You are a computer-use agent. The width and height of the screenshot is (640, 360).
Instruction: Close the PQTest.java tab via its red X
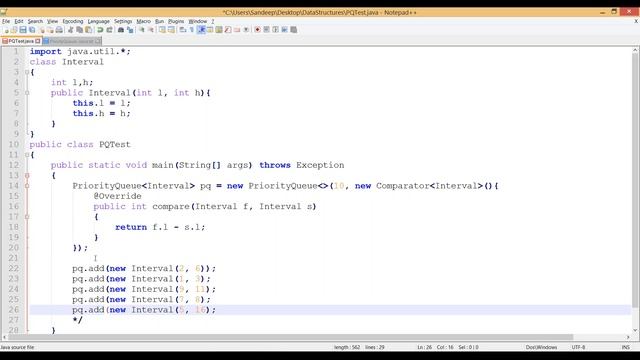pos(38,41)
